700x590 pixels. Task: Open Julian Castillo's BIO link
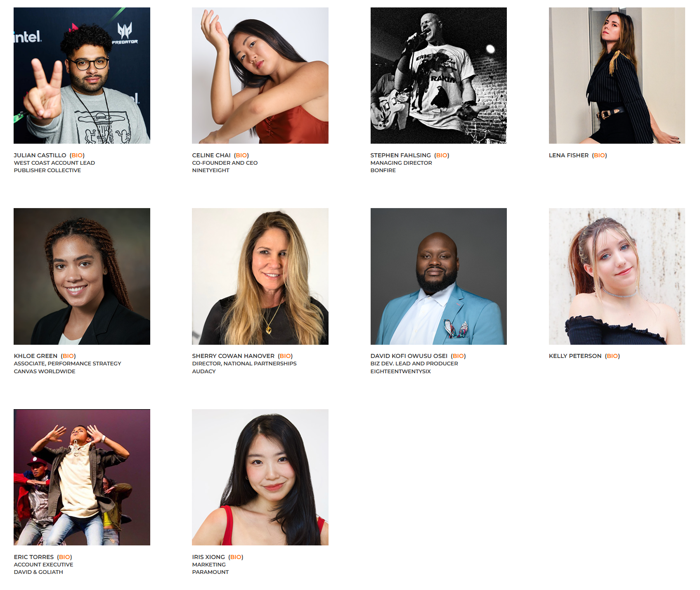77,155
